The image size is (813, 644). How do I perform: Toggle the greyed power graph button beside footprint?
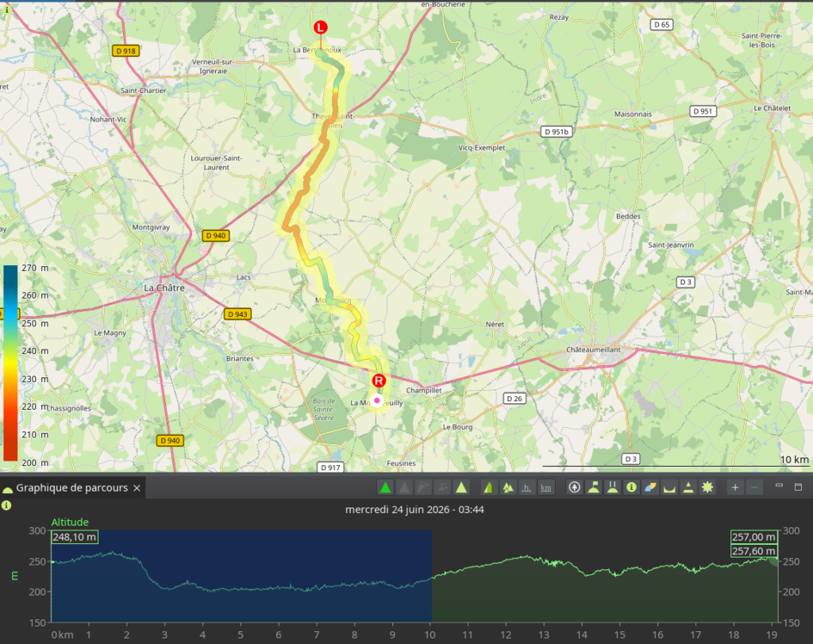pyautogui.click(x=442, y=488)
